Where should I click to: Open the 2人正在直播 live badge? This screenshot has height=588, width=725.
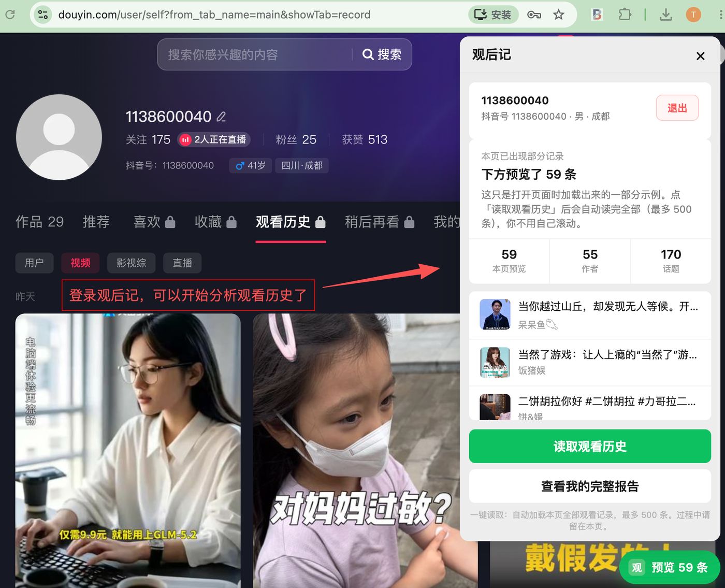(214, 139)
